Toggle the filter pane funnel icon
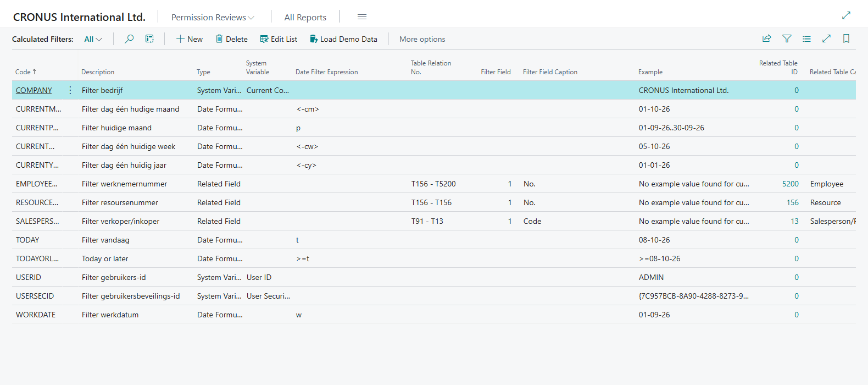The height and width of the screenshot is (385, 868). 787,38
